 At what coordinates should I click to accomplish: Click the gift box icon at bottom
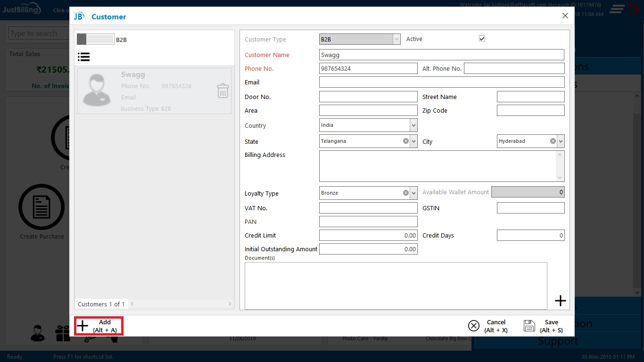click(x=63, y=333)
